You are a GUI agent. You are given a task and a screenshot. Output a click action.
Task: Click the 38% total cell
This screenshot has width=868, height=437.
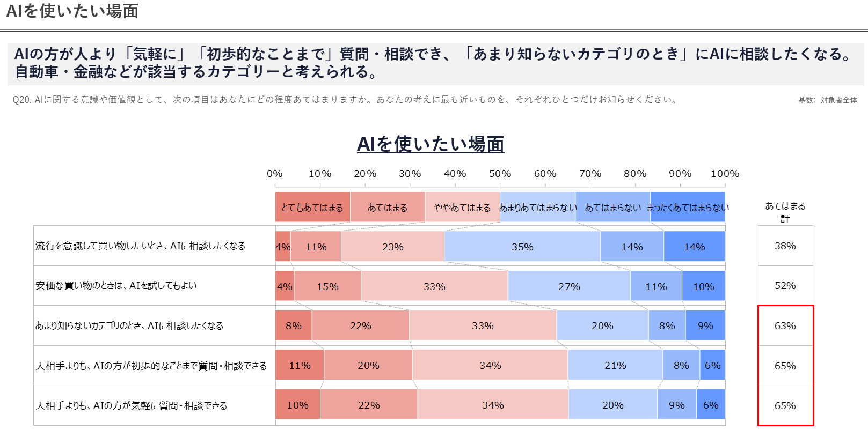coord(785,246)
